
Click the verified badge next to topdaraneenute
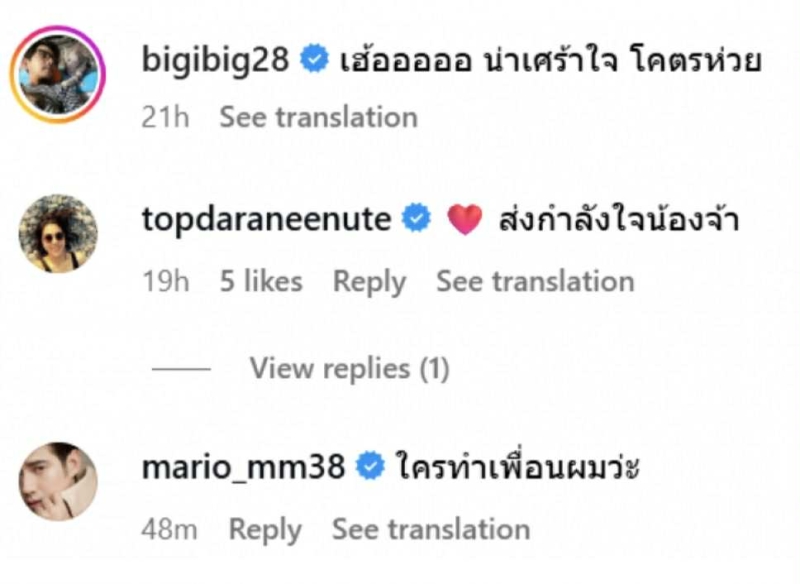415,219
